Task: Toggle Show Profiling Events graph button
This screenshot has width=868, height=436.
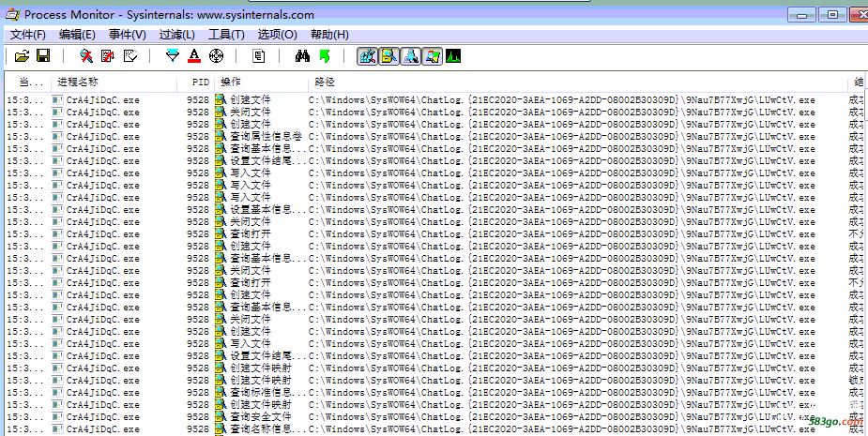Action: coord(453,56)
